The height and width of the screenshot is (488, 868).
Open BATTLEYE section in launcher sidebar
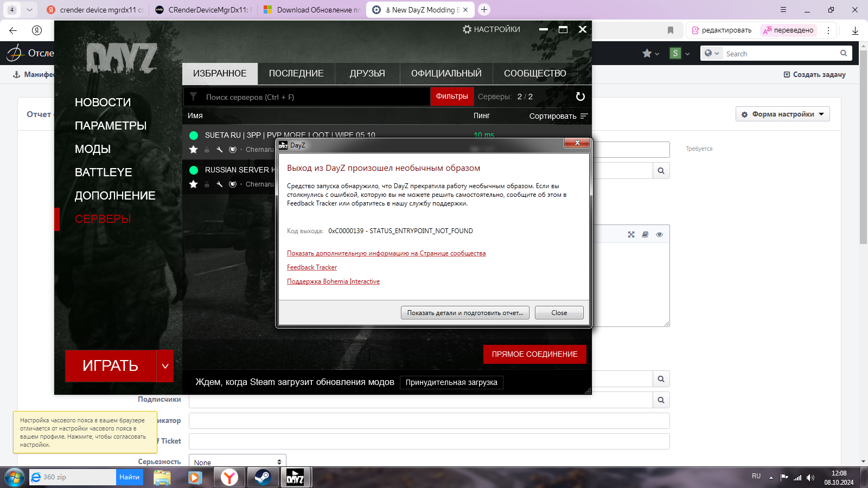pos(103,172)
